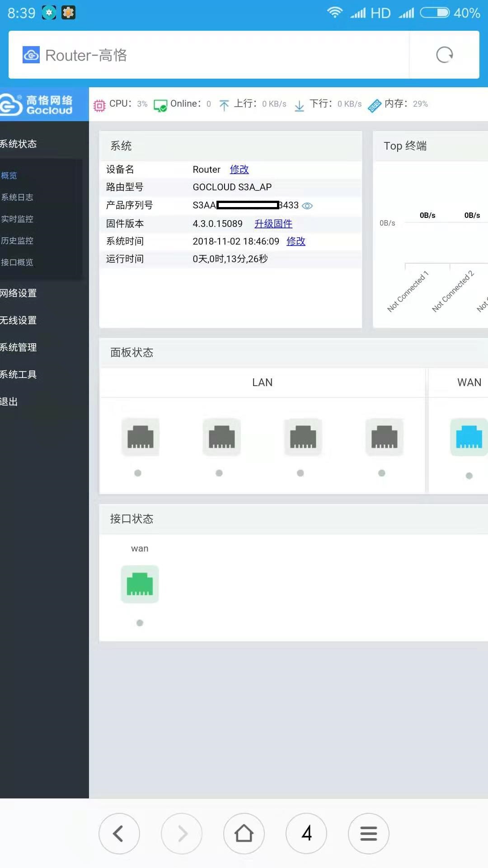Screen dimensions: 488x868
Task: Click the green wan port icon in 接口状态
Action: (x=140, y=584)
